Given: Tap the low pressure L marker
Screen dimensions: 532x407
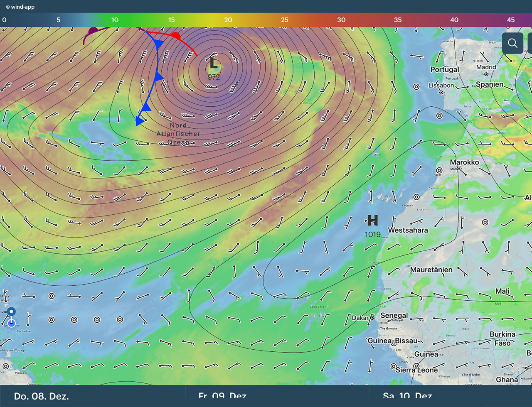Looking at the screenshot, I should (x=213, y=64).
